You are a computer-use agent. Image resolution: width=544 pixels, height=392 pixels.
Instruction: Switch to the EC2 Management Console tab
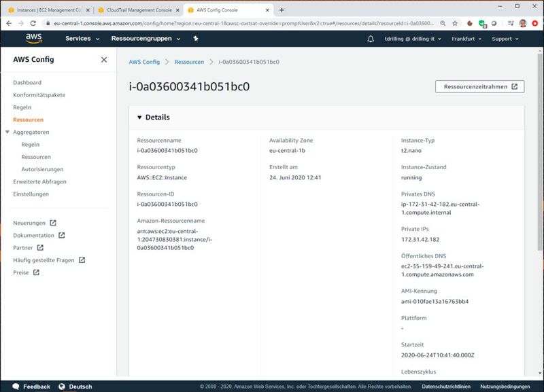tap(49, 10)
